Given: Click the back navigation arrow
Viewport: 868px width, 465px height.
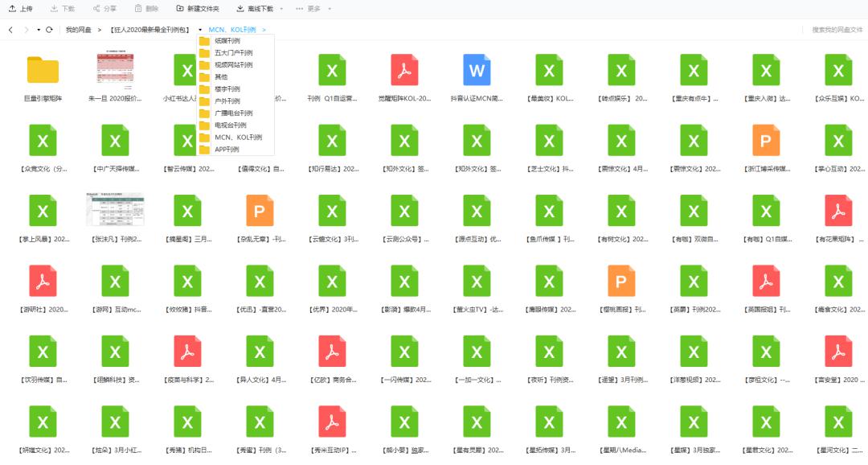Looking at the screenshot, I should 10,30.
